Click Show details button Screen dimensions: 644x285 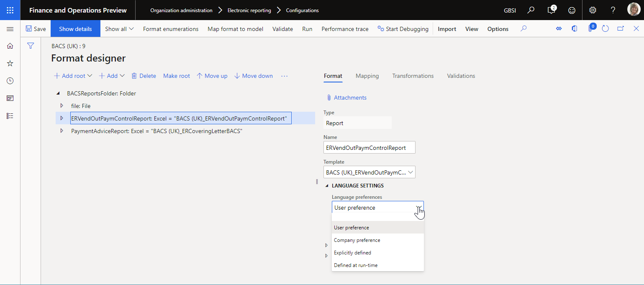click(x=75, y=29)
